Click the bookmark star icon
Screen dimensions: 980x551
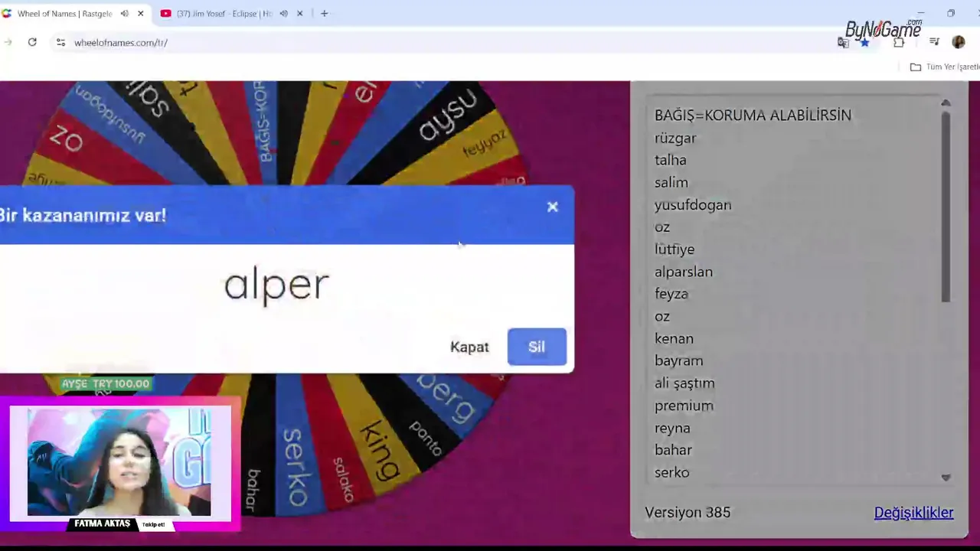click(x=864, y=43)
